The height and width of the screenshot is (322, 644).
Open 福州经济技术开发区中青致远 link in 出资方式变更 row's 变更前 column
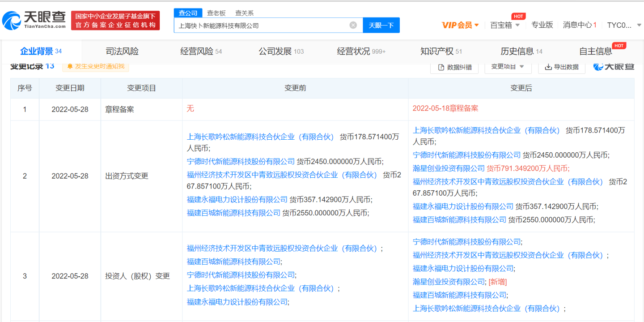(x=283, y=175)
